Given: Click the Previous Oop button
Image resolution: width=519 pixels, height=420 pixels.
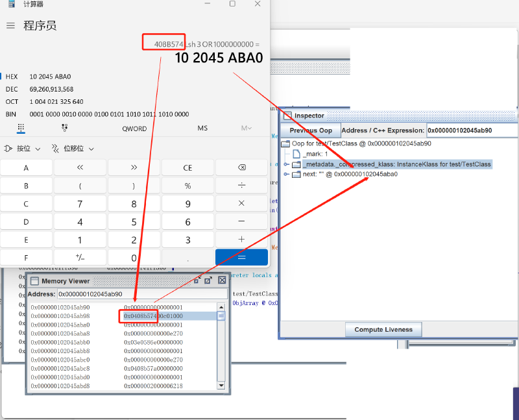Looking at the screenshot, I should pos(311,130).
